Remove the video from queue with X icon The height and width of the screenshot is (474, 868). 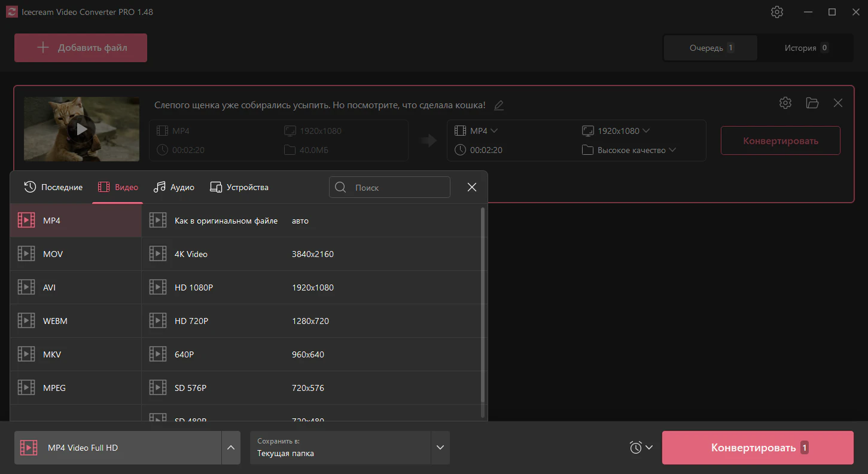coord(838,103)
